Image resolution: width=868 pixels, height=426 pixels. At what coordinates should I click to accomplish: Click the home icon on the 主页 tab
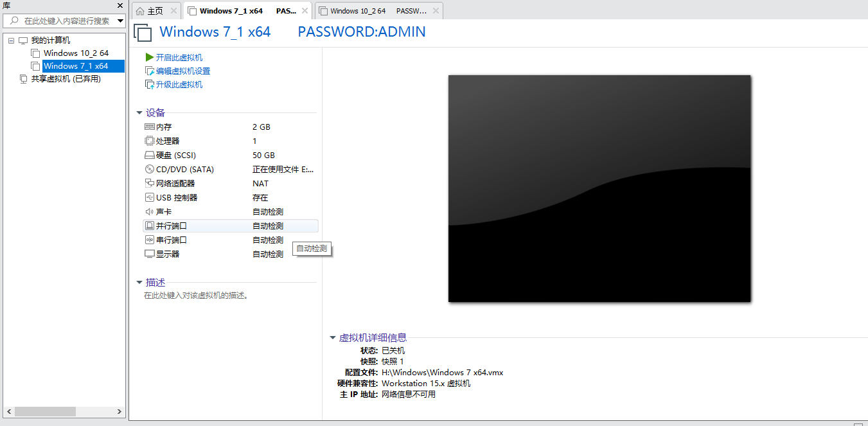click(x=140, y=11)
